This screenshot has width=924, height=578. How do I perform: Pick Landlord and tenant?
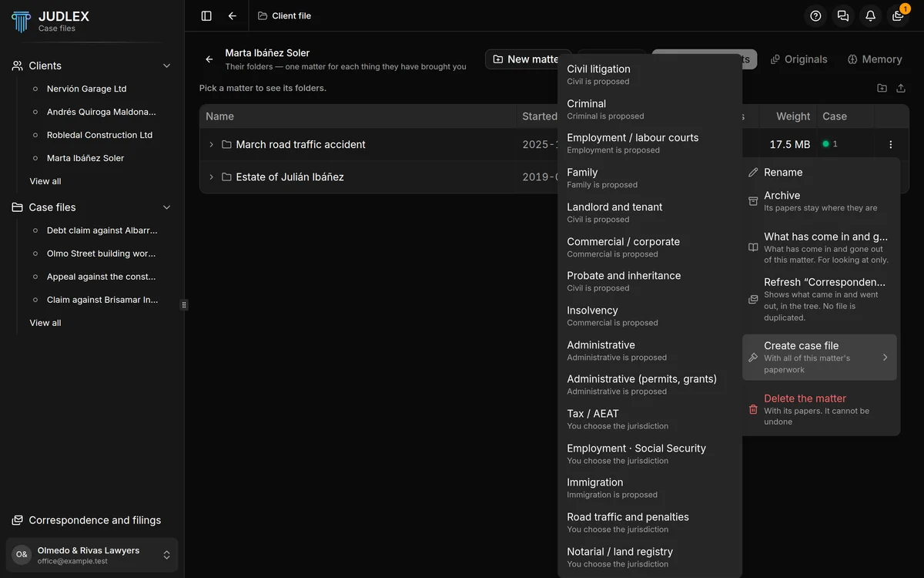point(649,213)
